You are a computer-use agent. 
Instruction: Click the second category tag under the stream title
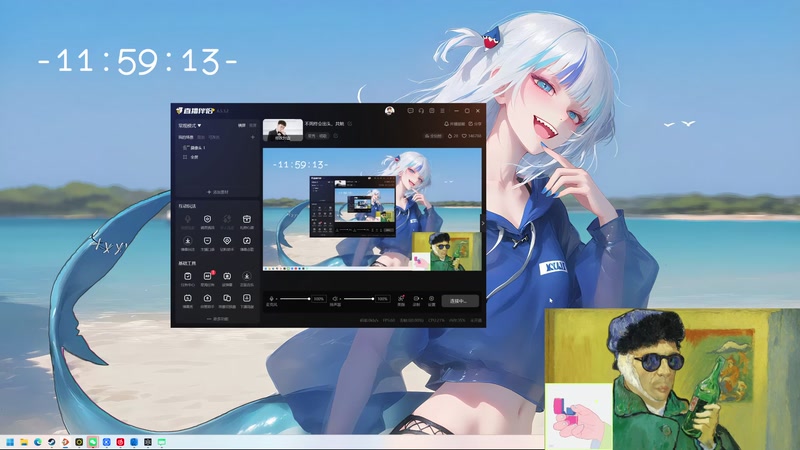coord(323,136)
